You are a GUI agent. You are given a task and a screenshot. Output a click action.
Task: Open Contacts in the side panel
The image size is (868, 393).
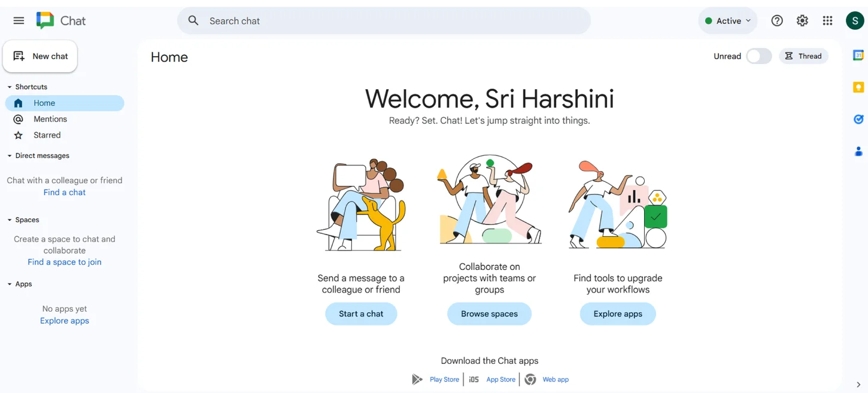(858, 151)
